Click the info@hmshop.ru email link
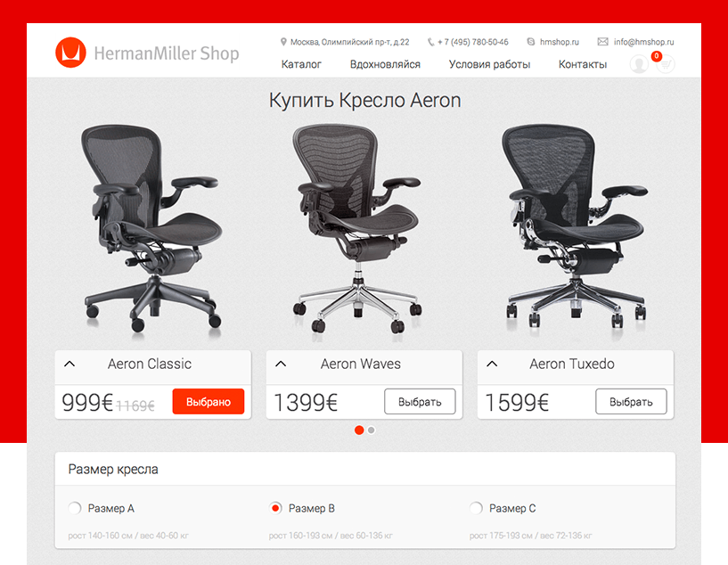 coord(643,42)
